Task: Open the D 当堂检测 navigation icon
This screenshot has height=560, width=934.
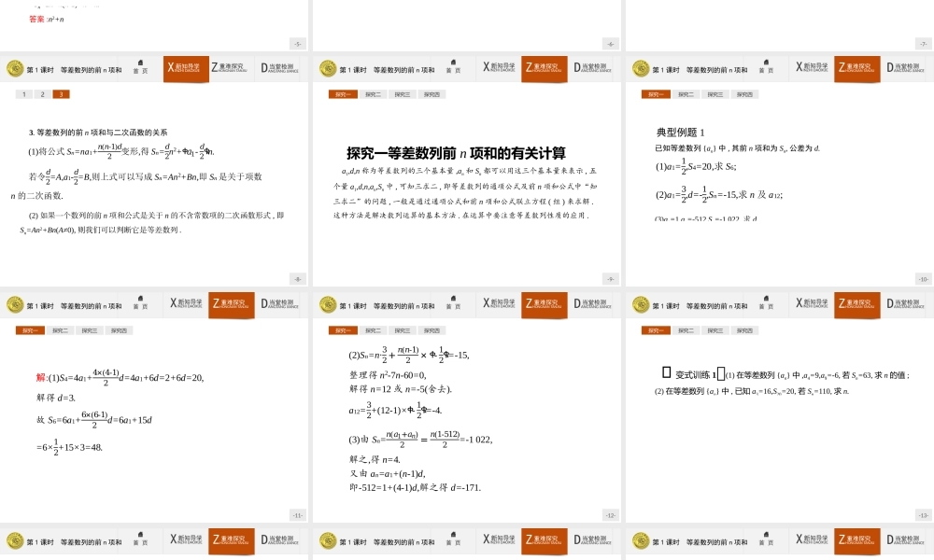Action: [280, 68]
